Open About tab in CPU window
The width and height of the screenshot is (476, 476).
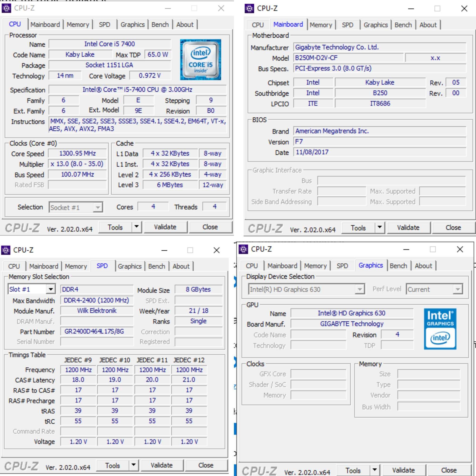point(185,25)
